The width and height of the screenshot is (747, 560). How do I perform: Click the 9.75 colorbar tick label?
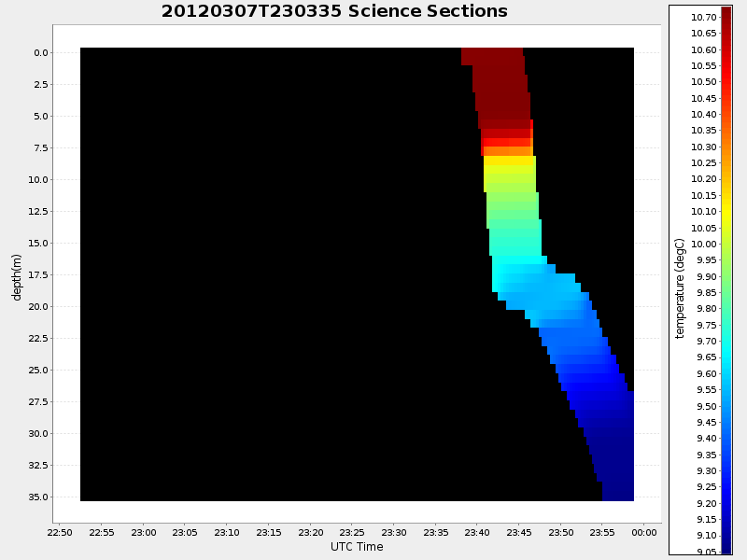tap(707, 325)
